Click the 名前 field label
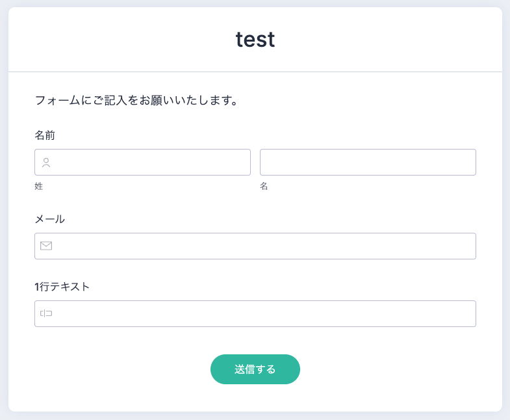 [45, 135]
